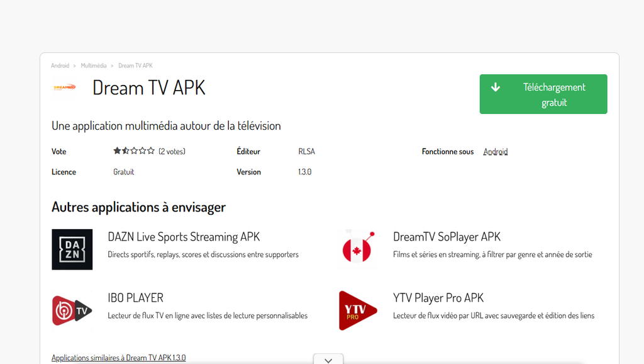Open DreamTV SoPlayer APK title

pyautogui.click(x=447, y=237)
